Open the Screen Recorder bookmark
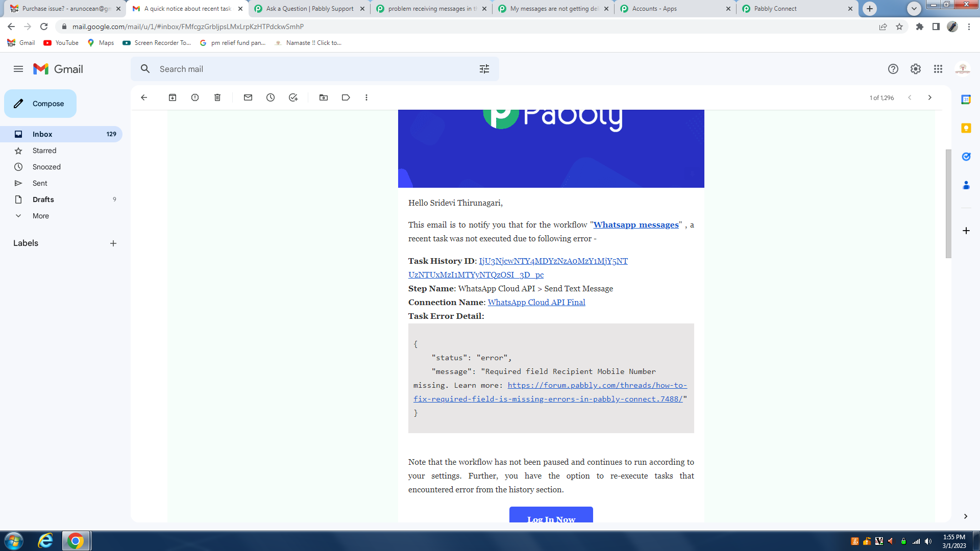Image resolution: width=980 pixels, height=551 pixels. (x=157, y=43)
